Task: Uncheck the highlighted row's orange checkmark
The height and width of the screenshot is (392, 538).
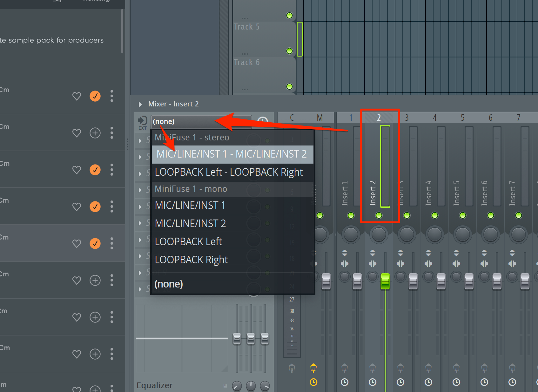Action: 95,243
